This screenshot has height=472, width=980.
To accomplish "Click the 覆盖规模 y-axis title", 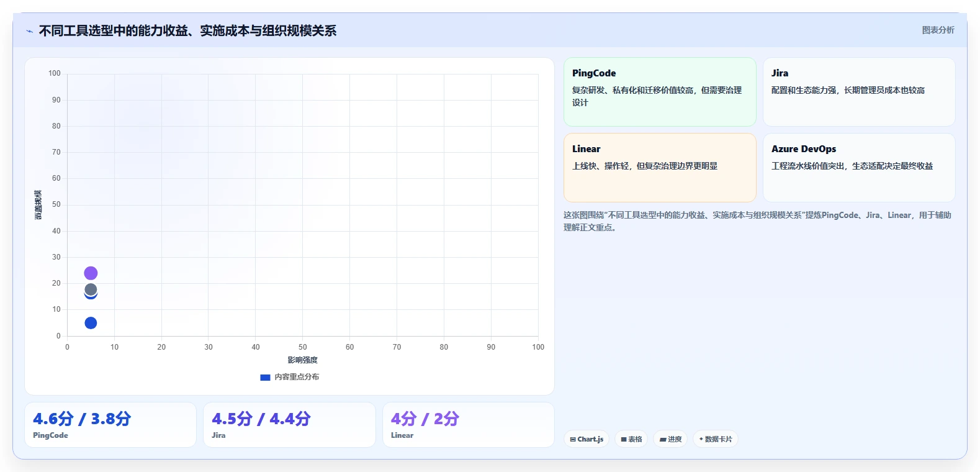I will point(38,205).
